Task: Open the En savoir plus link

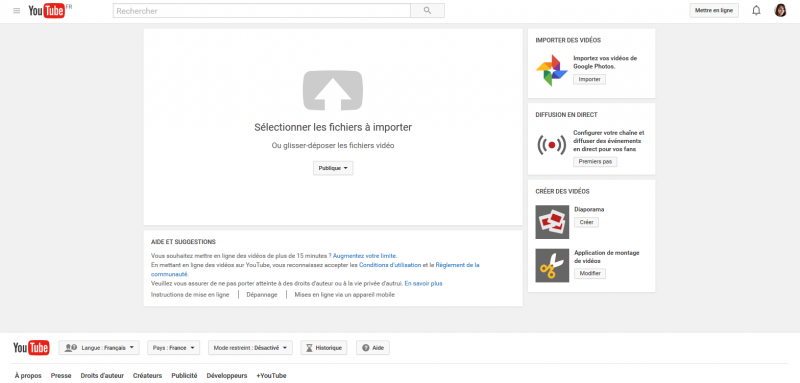Action: point(423,283)
